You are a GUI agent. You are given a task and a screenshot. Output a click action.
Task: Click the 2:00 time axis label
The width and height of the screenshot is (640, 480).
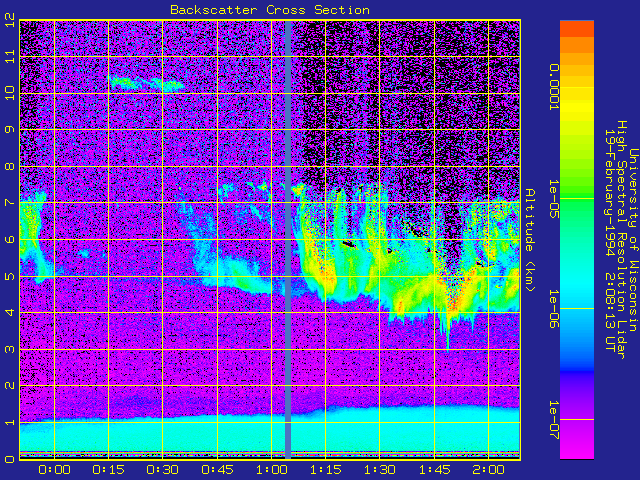click(x=489, y=470)
